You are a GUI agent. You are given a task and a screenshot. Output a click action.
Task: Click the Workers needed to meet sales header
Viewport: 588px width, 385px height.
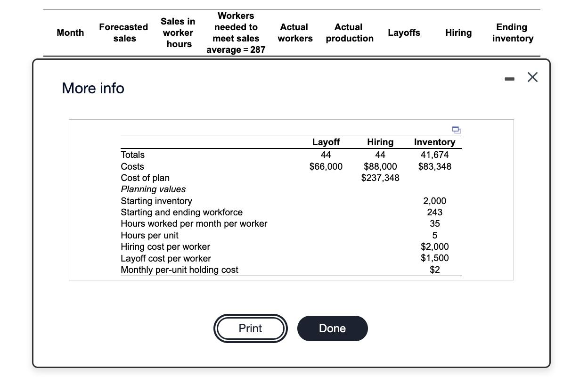[236, 33]
